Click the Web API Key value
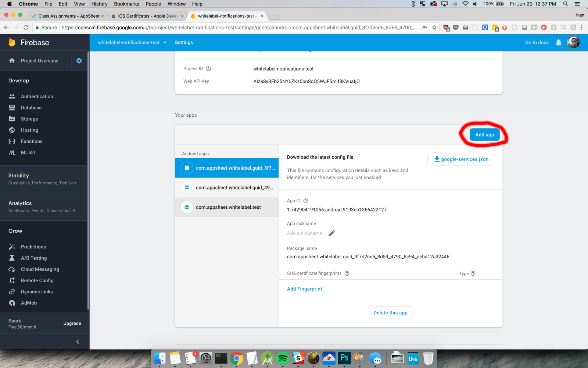 click(x=306, y=81)
